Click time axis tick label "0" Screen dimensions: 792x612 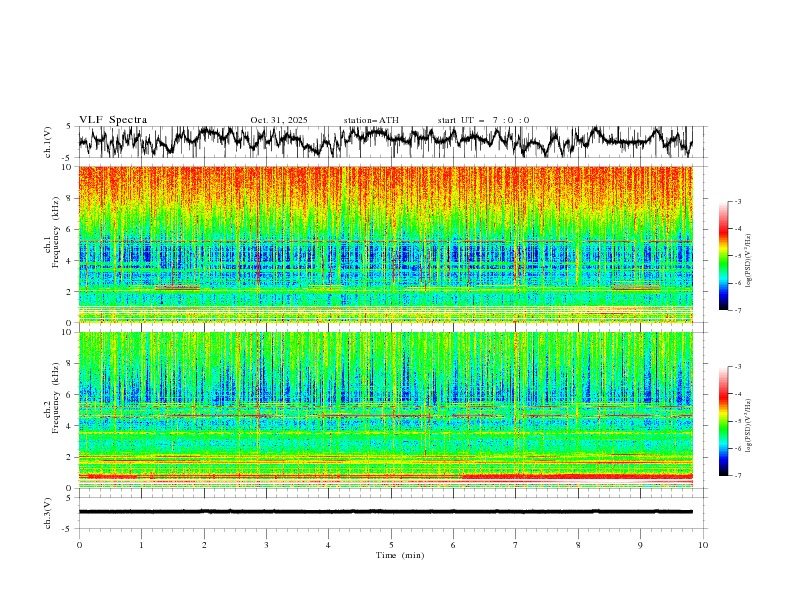(x=79, y=545)
